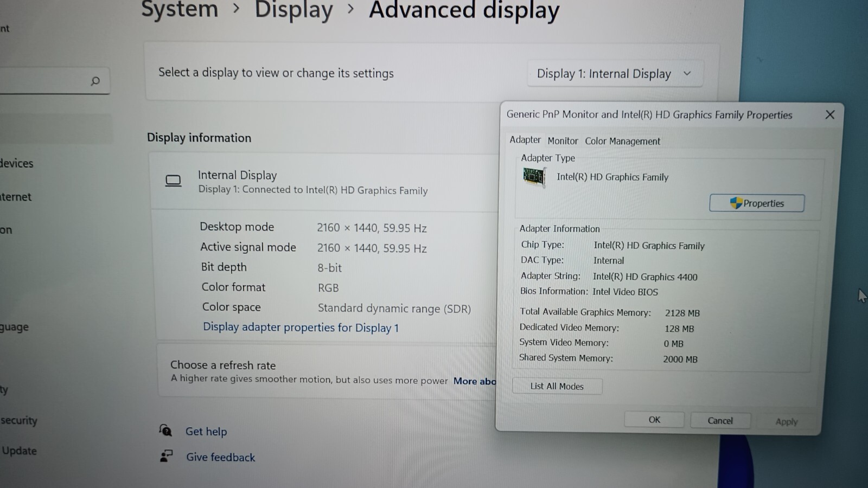The width and height of the screenshot is (868, 488).
Task: Open the Give feedback link
Action: pos(220,457)
